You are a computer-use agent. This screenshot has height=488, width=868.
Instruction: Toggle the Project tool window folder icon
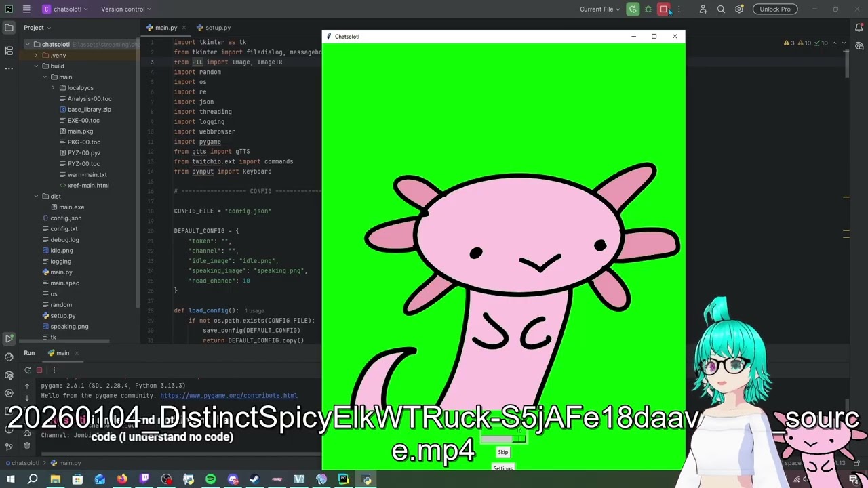pos(9,28)
